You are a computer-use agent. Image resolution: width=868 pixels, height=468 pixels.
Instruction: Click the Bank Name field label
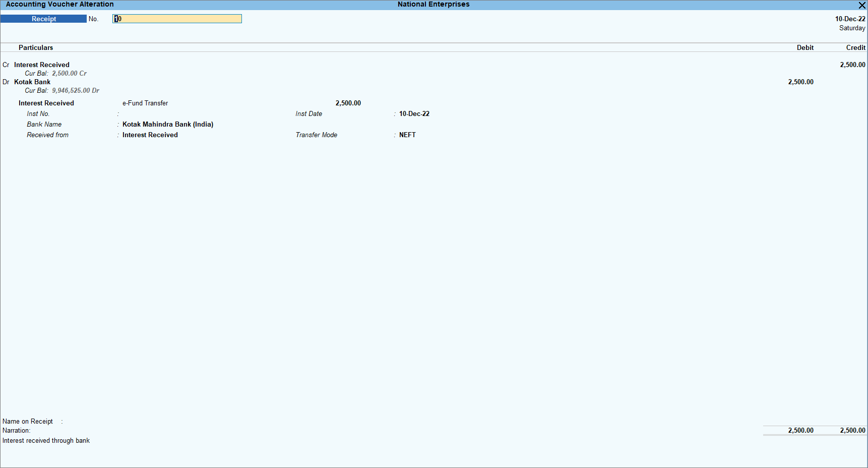click(x=44, y=124)
